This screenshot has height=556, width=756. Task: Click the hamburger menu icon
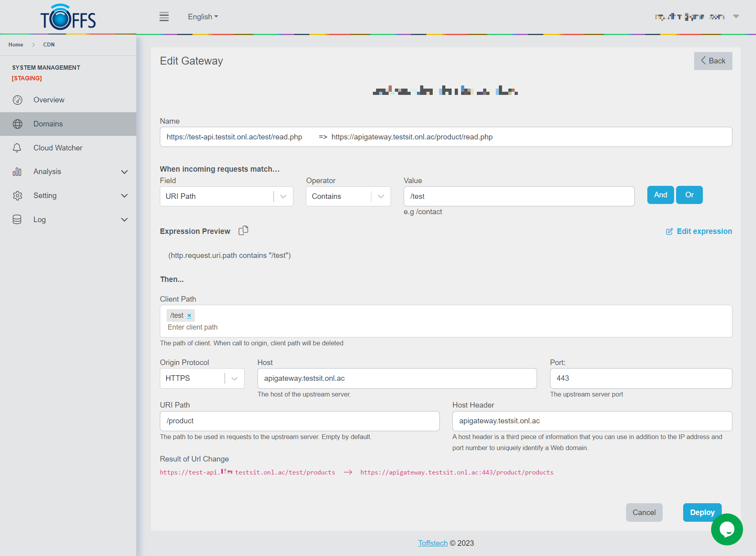click(164, 17)
